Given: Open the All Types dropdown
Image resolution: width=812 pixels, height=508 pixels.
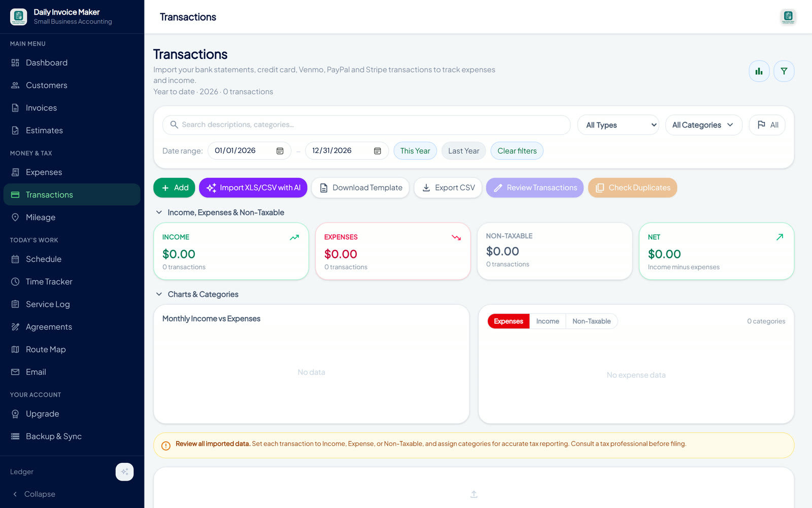Looking at the screenshot, I should pos(618,125).
